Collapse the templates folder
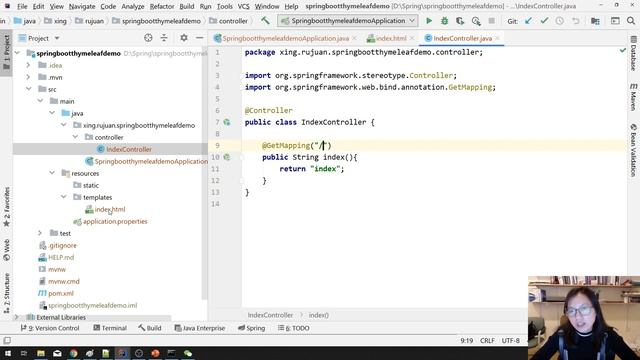This screenshot has height=360, width=640. point(64,197)
